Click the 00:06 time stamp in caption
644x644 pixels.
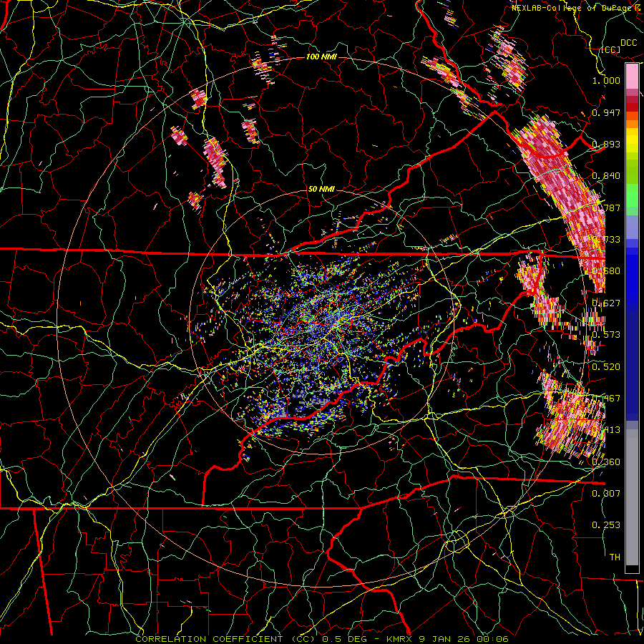pyautogui.click(x=492, y=639)
